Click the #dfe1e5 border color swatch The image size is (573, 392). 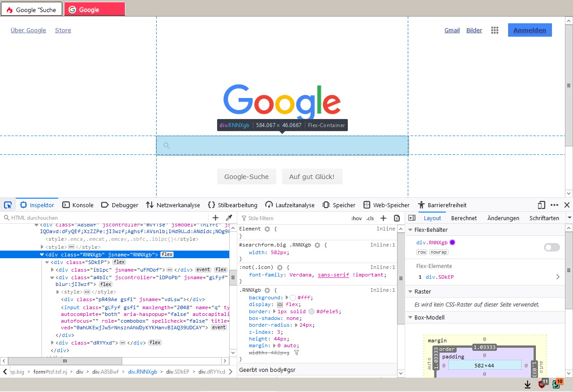pos(312,311)
